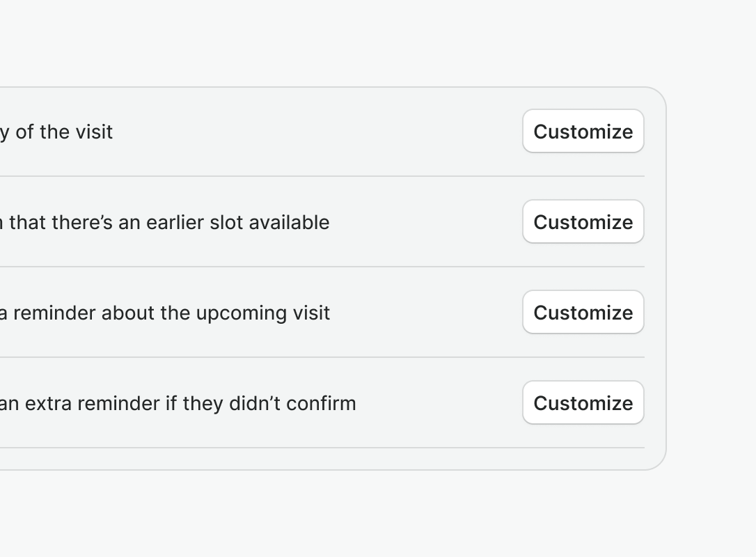Click the second Customize button in the list
Screen dimensions: 756x557
tap(583, 221)
